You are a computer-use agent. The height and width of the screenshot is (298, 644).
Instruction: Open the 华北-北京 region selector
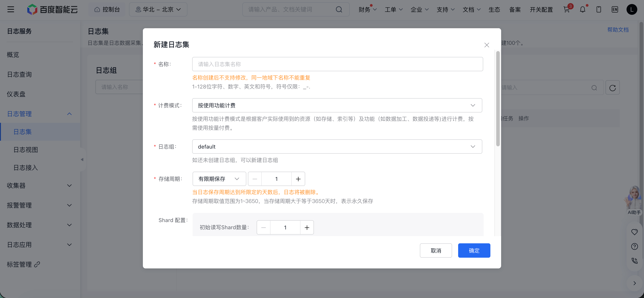click(x=158, y=9)
